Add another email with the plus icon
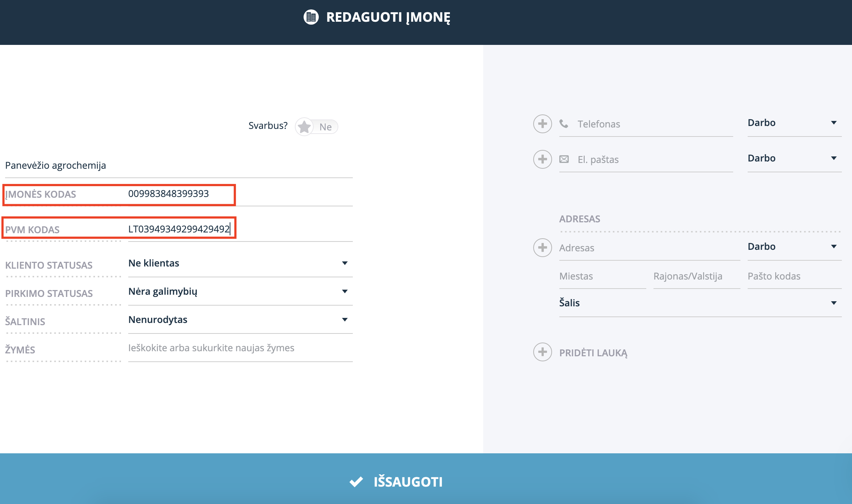 coord(542,159)
